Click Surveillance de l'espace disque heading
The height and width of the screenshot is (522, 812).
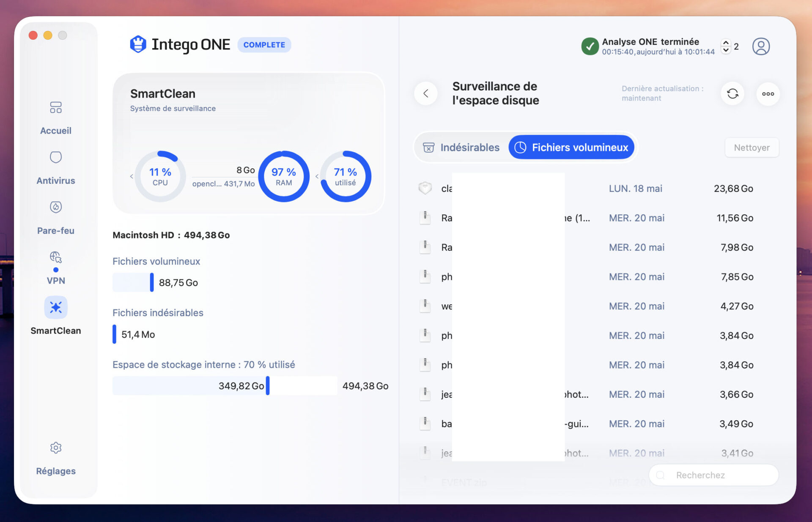pos(496,93)
